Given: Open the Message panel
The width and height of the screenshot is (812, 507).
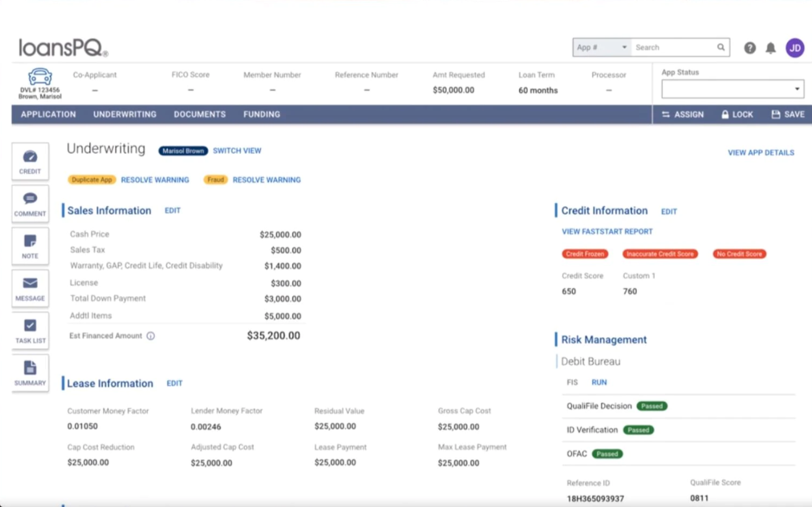Looking at the screenshot, I should [30, 289].
